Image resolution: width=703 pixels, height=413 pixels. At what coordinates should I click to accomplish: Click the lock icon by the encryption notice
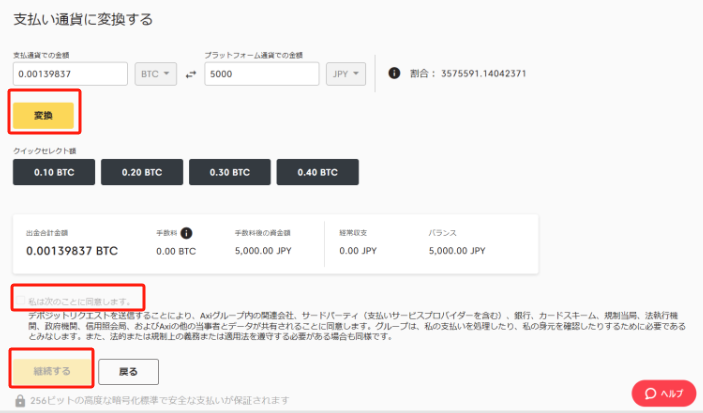click(x=21, y=401)
